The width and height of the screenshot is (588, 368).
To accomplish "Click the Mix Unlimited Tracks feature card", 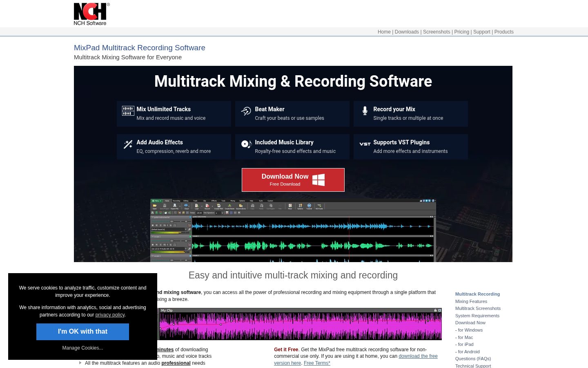I will [x=174, y=114].
